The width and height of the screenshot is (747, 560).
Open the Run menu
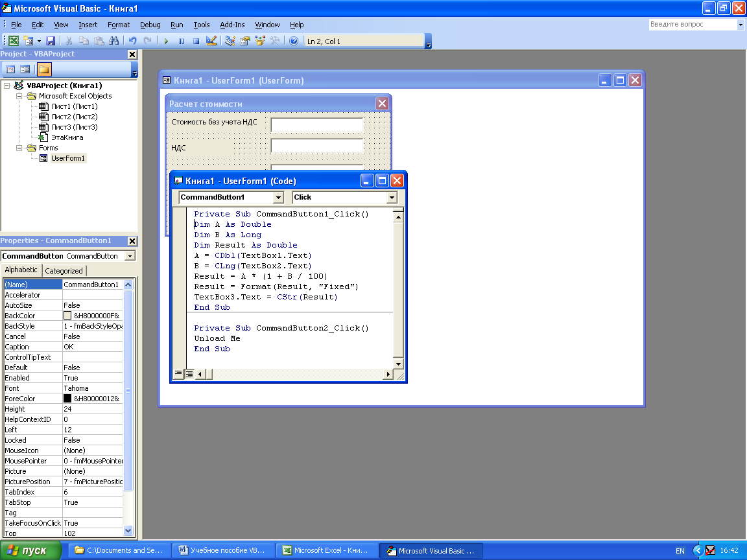[x=177, y=25]
